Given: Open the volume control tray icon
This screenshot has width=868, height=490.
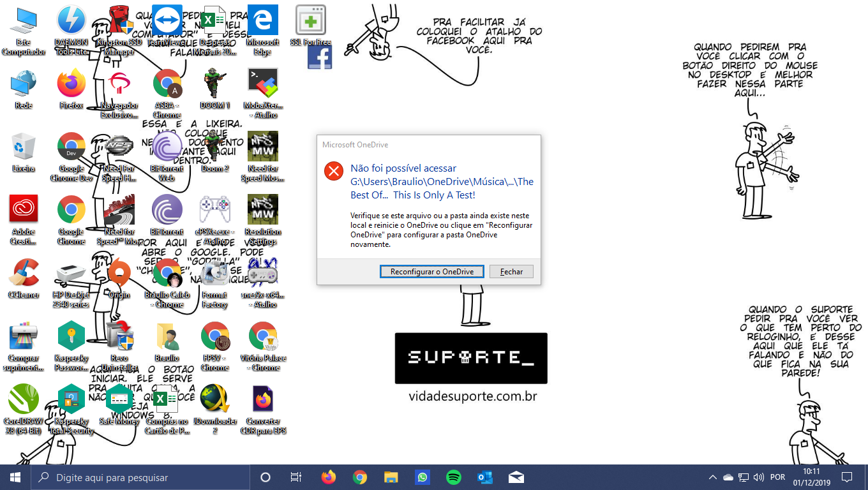Looking at the screenshot, I should 759,477.
